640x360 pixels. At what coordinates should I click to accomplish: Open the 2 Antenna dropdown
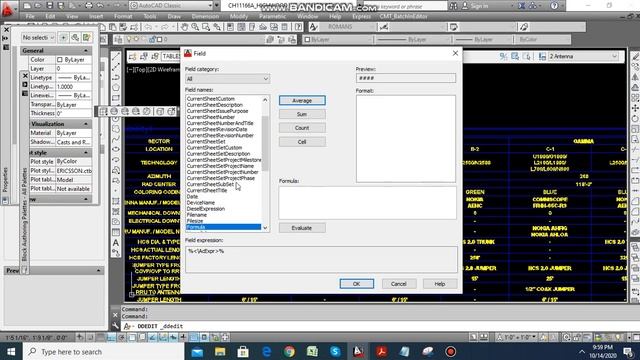click(x=583, y=56)
